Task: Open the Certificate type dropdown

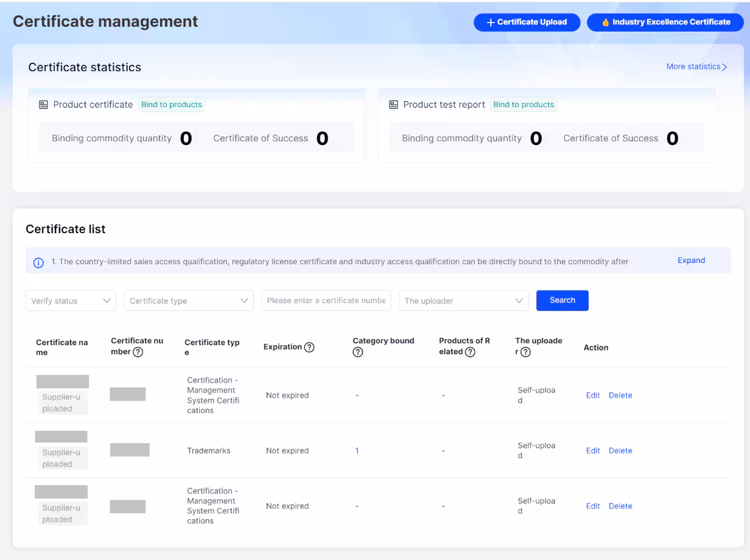Action: [x=189, y=301]
